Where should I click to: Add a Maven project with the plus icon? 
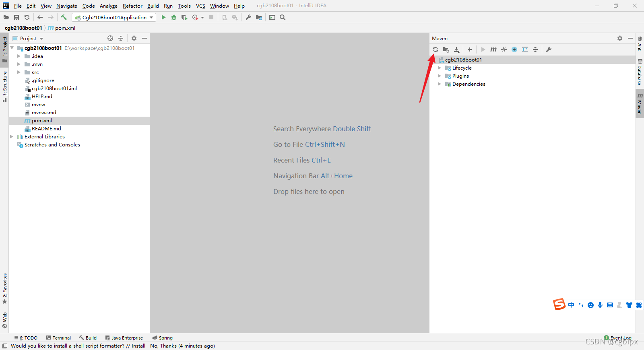pyautogui.click(x=470, y=49)
